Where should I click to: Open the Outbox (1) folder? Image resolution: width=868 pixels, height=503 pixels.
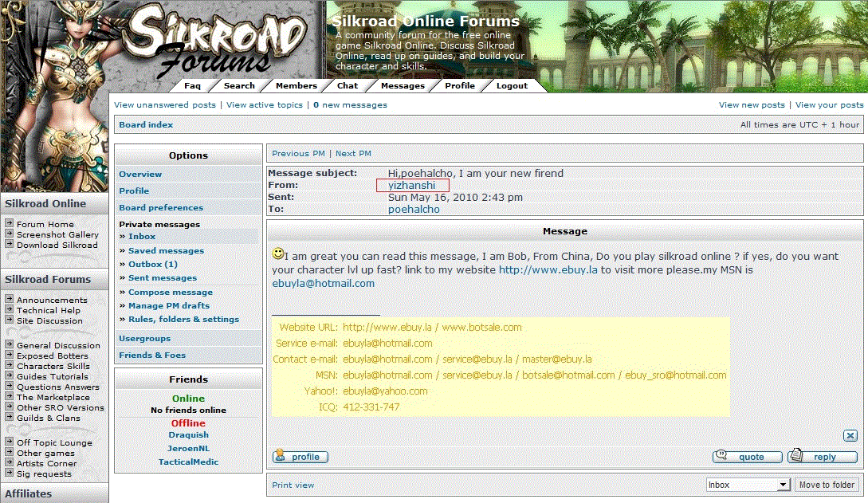pos(153,264)
